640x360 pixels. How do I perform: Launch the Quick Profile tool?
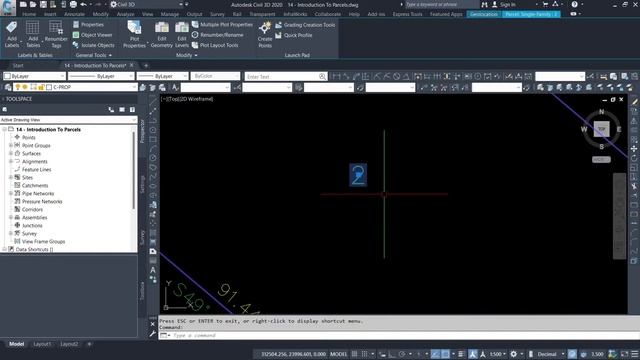click(293, 36)
